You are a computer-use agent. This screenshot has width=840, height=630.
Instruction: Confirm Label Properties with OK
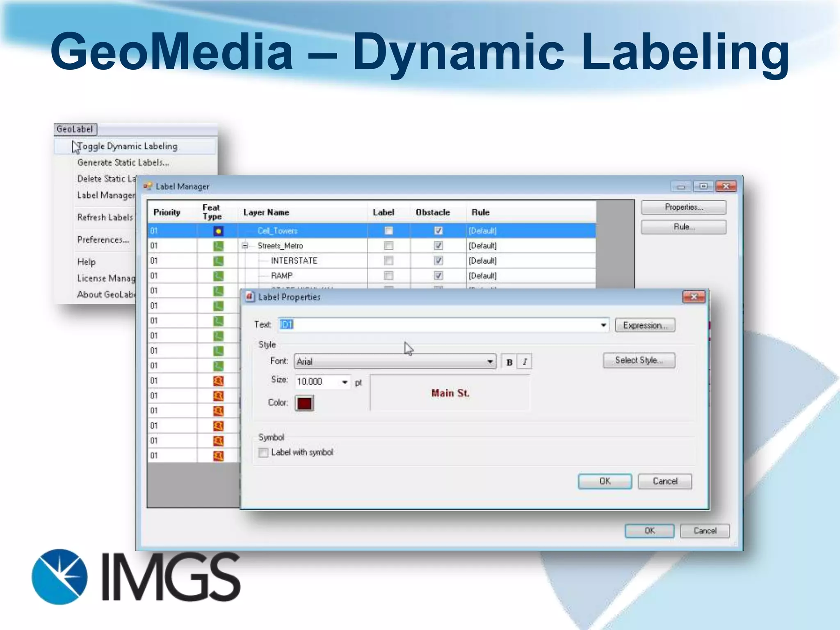click(x=605, y=481)
